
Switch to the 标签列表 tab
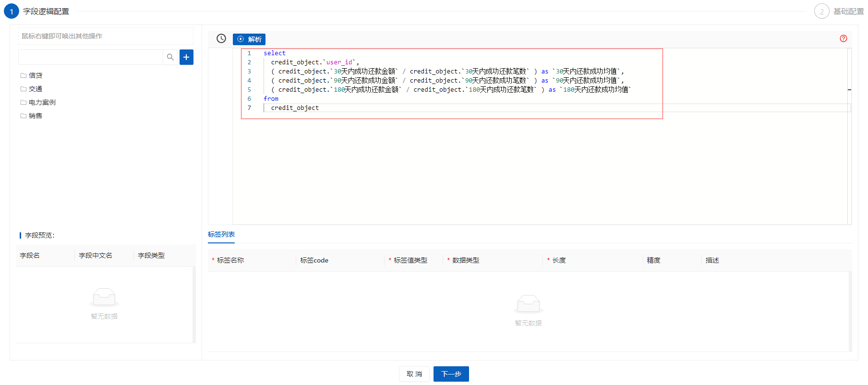coord(221,234)
